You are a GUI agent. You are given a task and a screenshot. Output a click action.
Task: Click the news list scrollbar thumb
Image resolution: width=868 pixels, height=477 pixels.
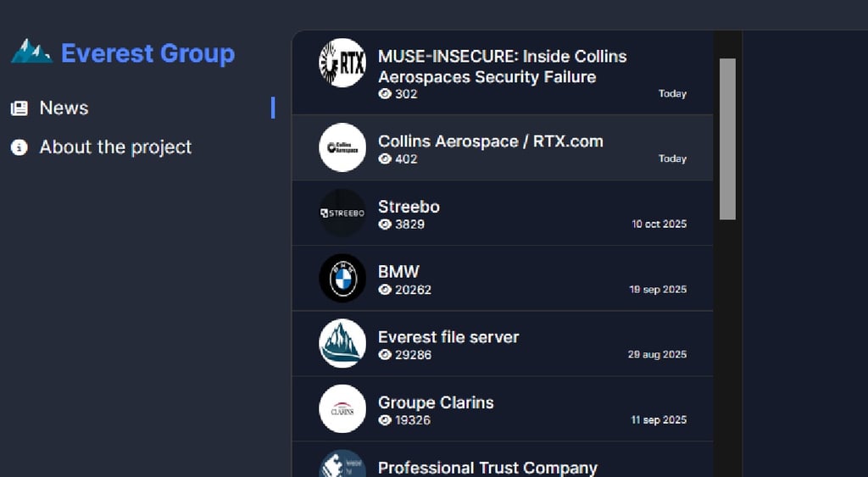click(727, 139)
